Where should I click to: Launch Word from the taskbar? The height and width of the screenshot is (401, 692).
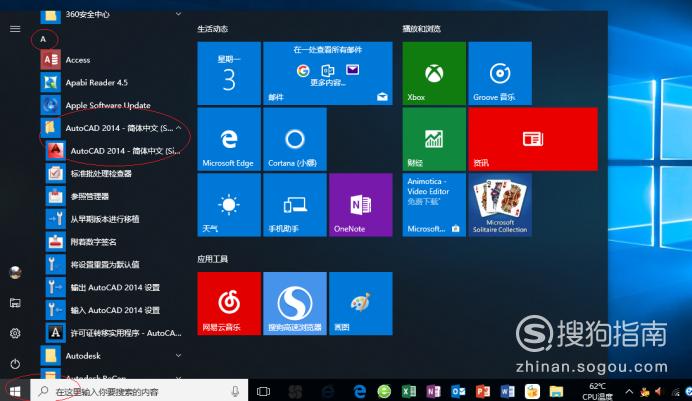click(x=508, y=391)
